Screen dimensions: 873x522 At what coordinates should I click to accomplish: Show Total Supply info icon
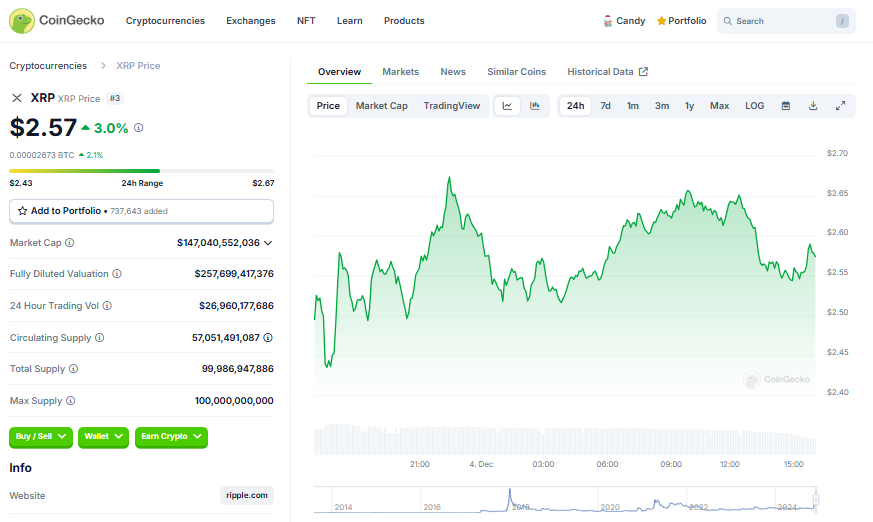[73, 368]
